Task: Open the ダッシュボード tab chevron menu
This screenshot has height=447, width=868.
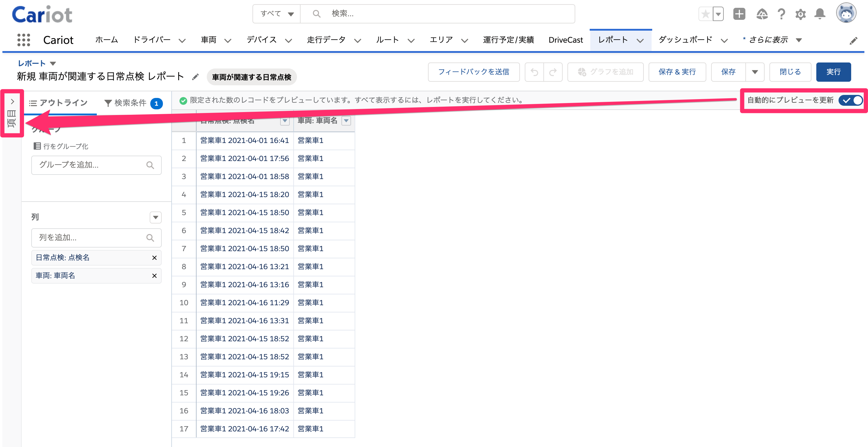Action: pyautogui.click(x=724, y=41)
